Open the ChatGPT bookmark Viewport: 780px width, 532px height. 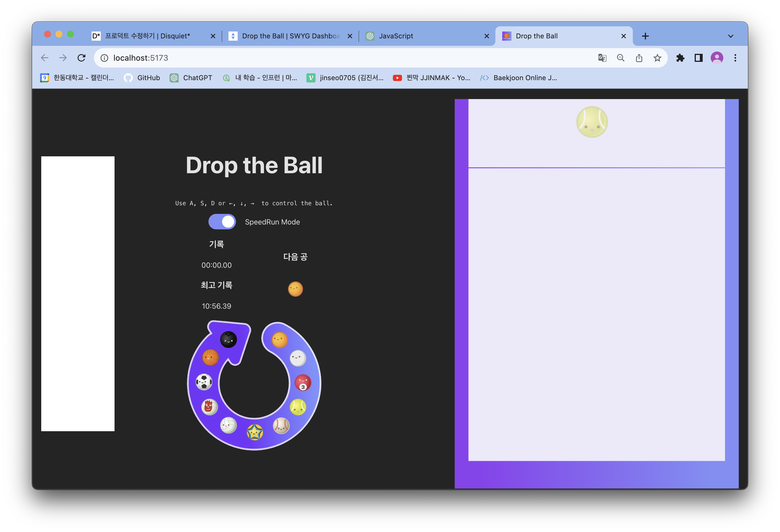point(191,78)
